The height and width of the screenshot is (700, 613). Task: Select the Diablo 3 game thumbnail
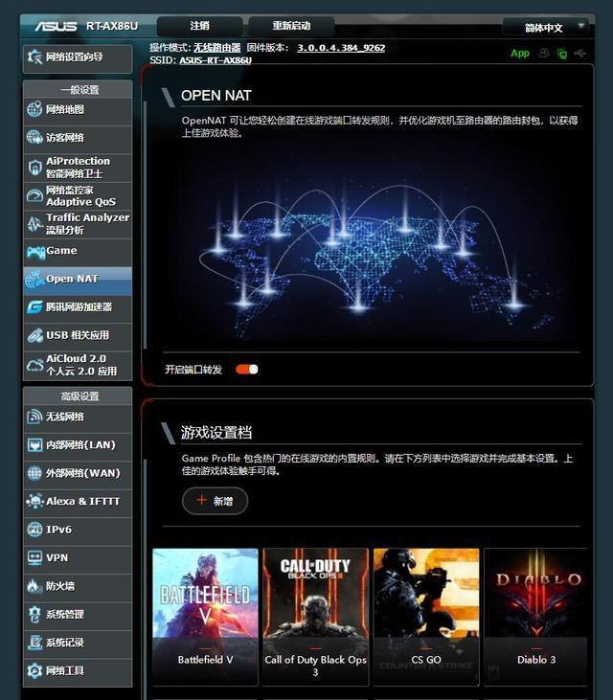coord(535,616)
